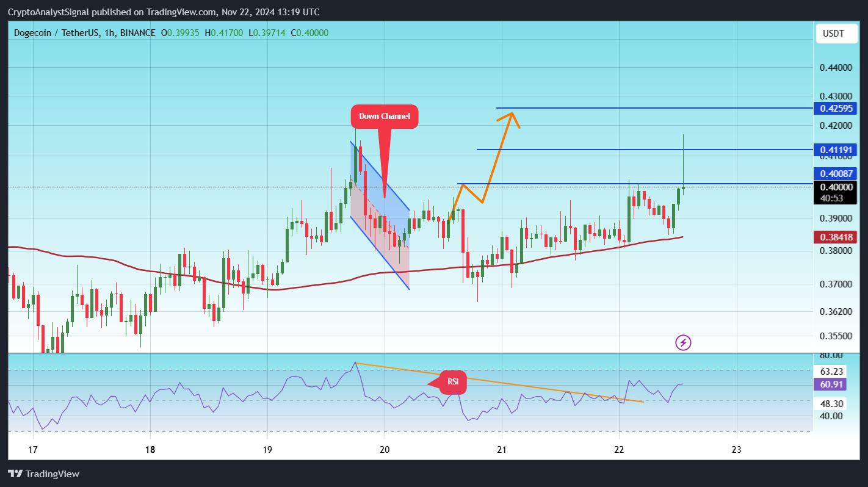The height and width of the screenshot is (487, 868).
Task: Click 0.43000 on the price scale
Action: (x=836, y=96)
